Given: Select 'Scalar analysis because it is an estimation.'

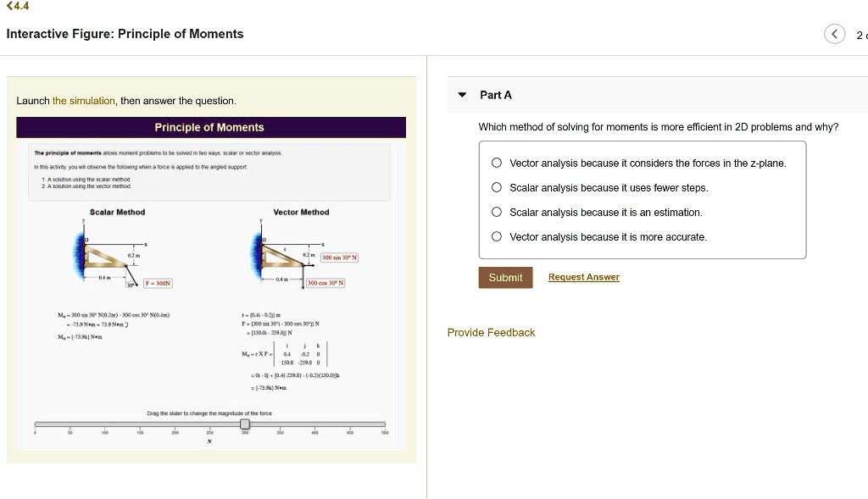Looking at the screenshot, I should click(496, 212).
